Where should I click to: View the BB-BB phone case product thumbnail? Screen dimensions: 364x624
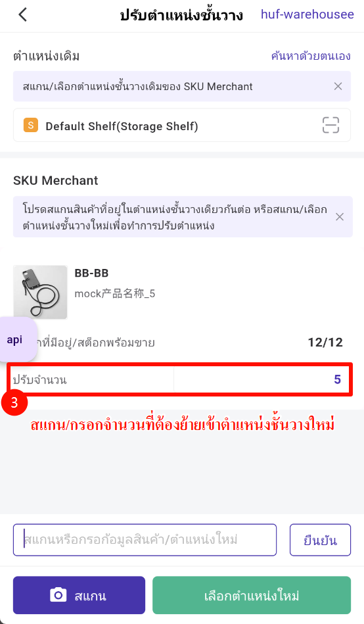click(40, 292)
